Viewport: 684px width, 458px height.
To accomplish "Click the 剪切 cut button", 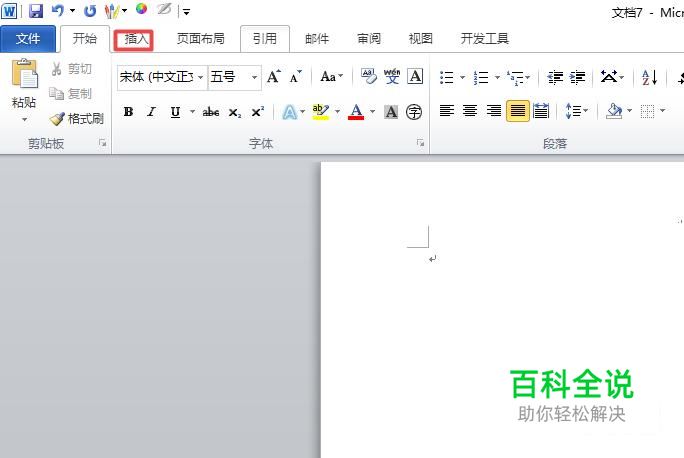I will point(72,69).
